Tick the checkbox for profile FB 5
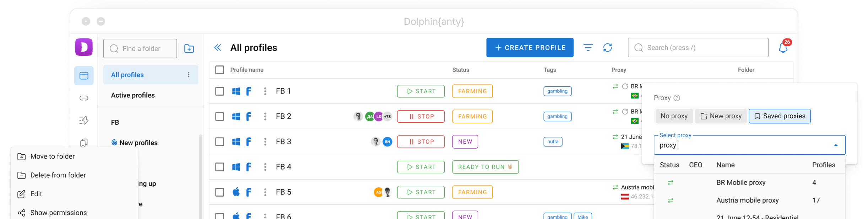The height and width of the screenshot is (219, 868). coord(220,192)
